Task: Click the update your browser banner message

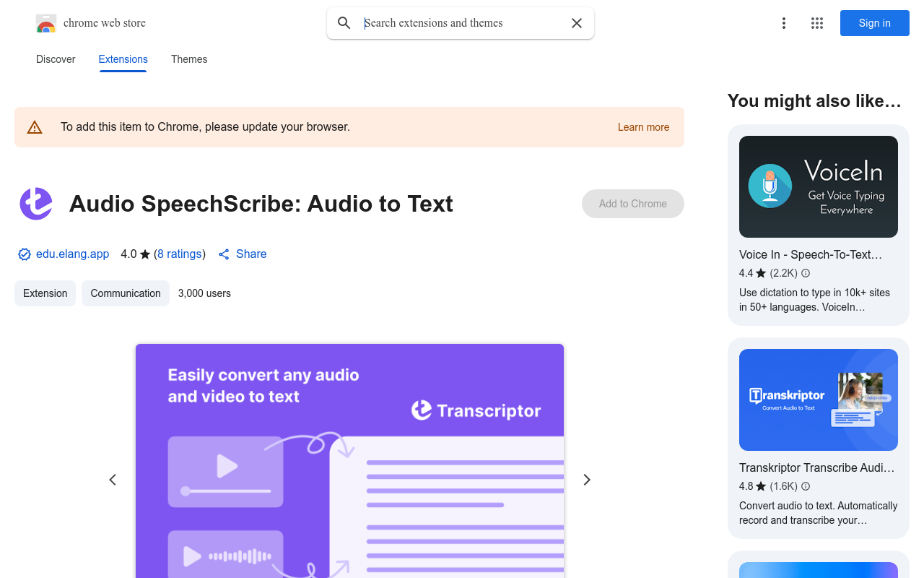Action: [205, 127]
